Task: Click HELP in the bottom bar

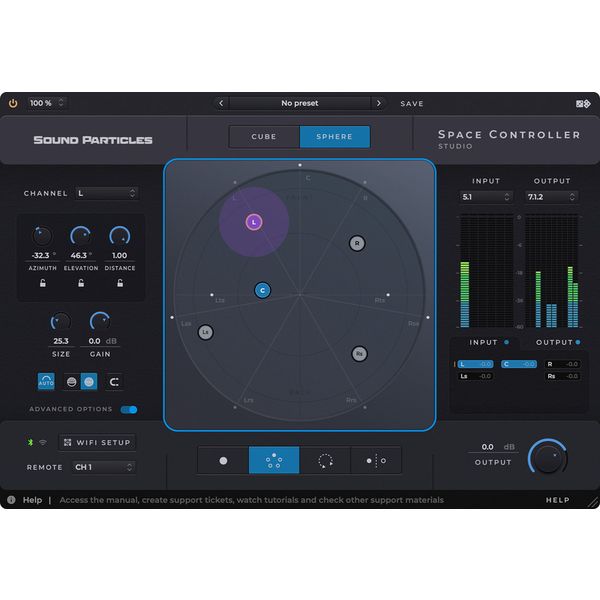Action: 558,500
